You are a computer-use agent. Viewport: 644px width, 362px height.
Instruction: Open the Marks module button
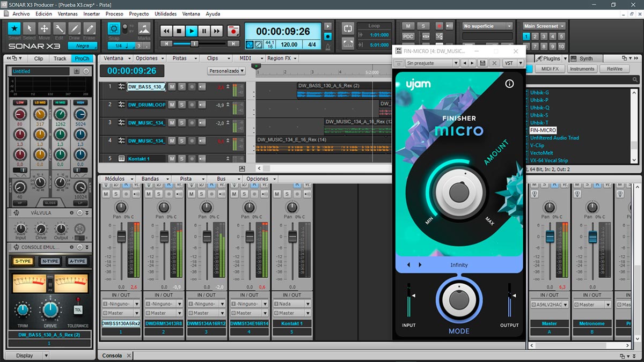tap(144, 28)
